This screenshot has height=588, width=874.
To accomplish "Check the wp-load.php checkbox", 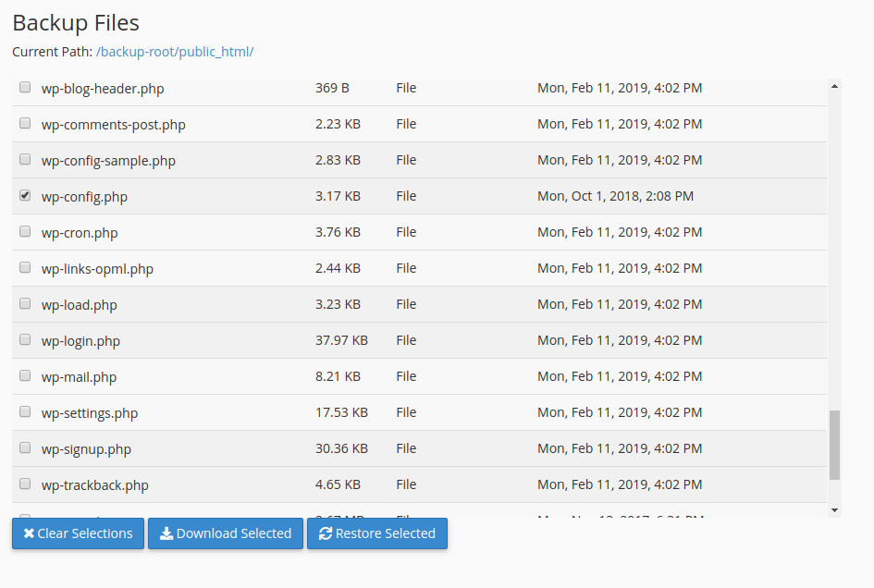I will click(25, 303).
